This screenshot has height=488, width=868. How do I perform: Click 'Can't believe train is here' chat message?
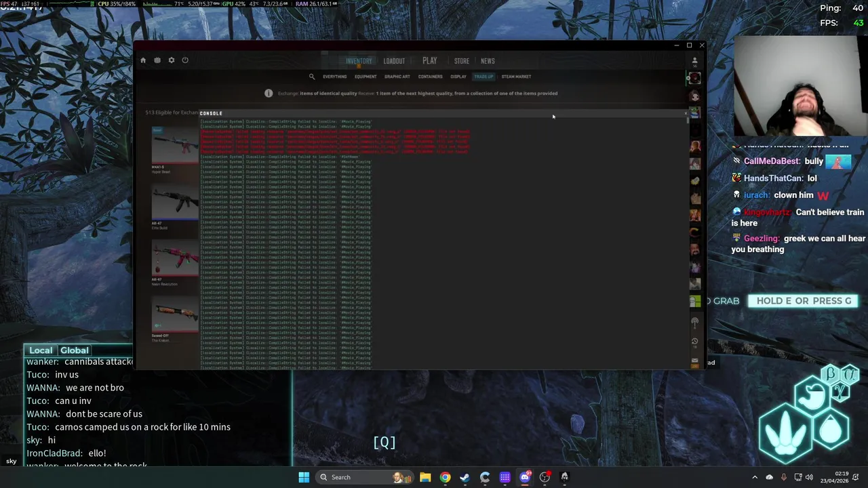[x=797, y=218]
